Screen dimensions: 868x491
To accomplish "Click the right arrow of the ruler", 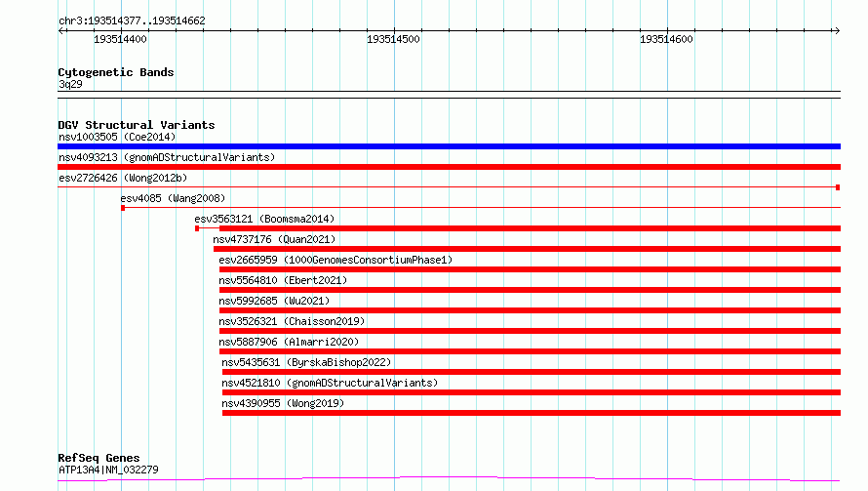I will (x=837, y=31).
